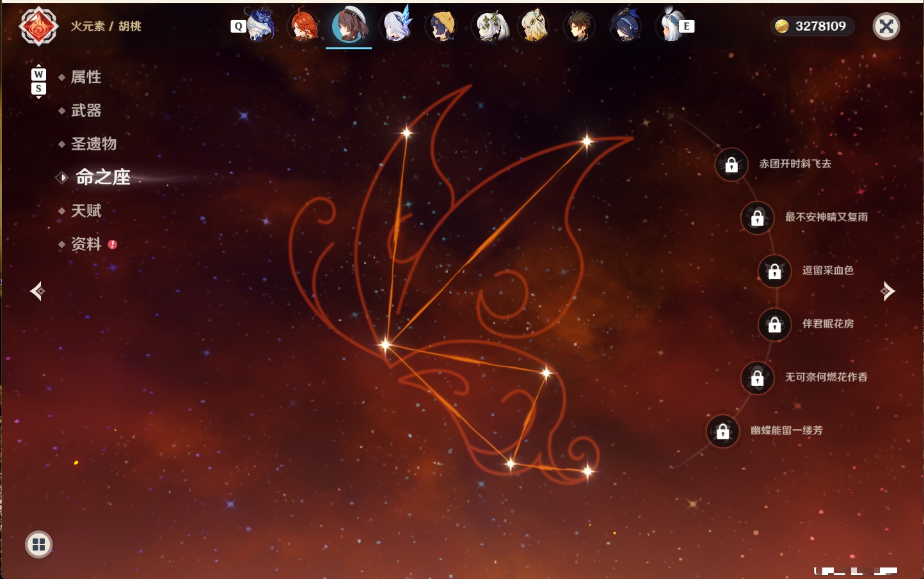The height and width of the screenshot is (579, 924).
Task: Open the 圣遗物 artifacts section
Action: click(93, 144)
